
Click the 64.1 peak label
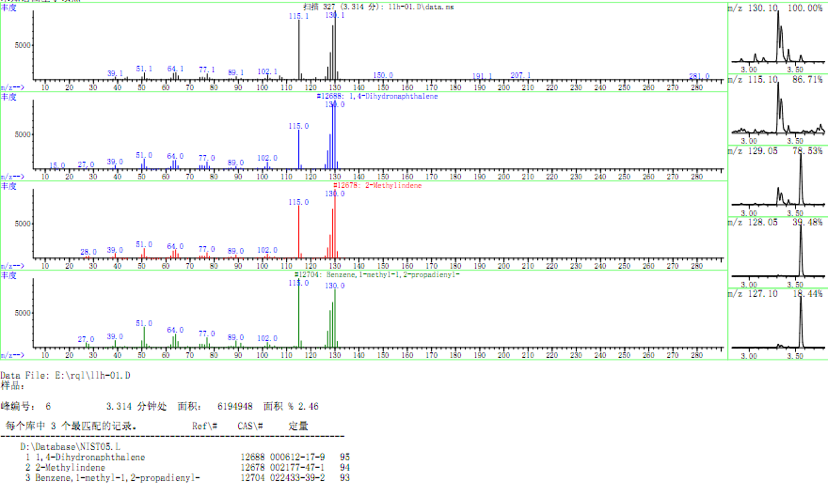[x=175, y=69]
